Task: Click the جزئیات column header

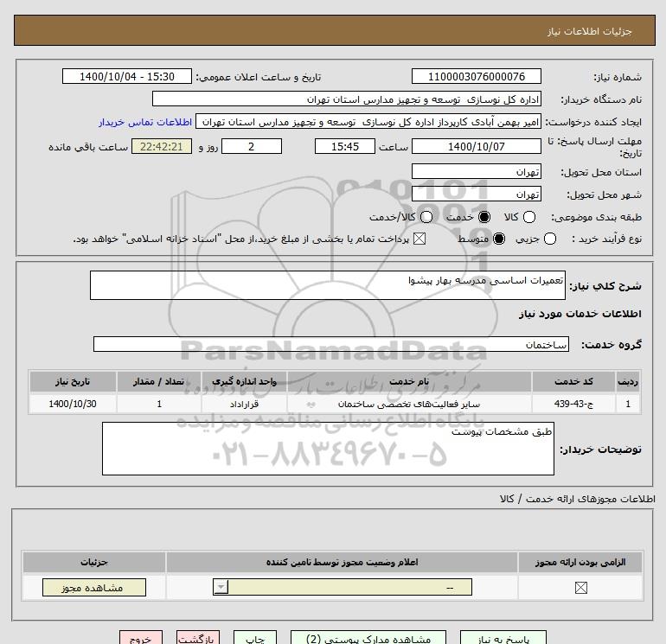Action: point(94,562)
